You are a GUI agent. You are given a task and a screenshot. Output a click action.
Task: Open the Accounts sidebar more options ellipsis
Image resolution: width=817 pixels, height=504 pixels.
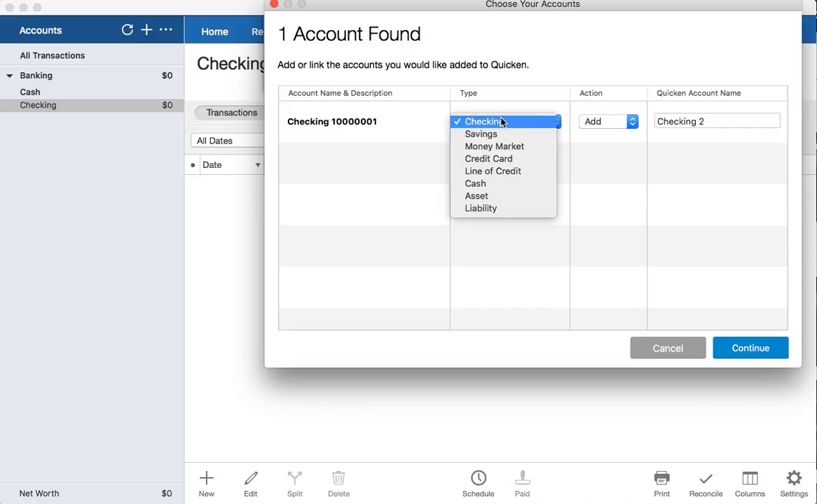[x=165, y=29]
